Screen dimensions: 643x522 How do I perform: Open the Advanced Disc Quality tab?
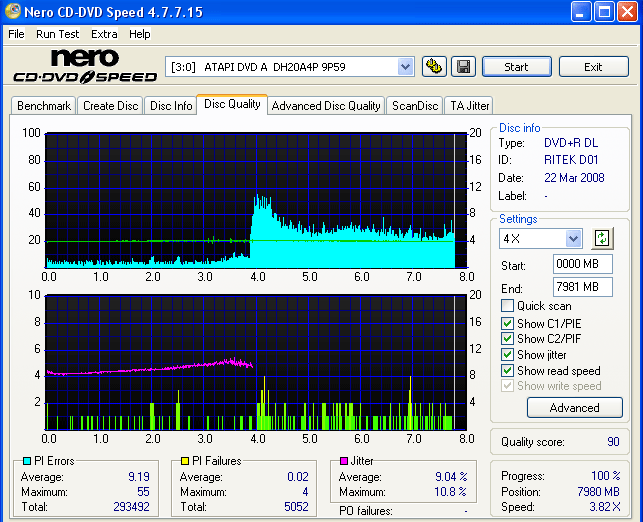pos(326,106)
